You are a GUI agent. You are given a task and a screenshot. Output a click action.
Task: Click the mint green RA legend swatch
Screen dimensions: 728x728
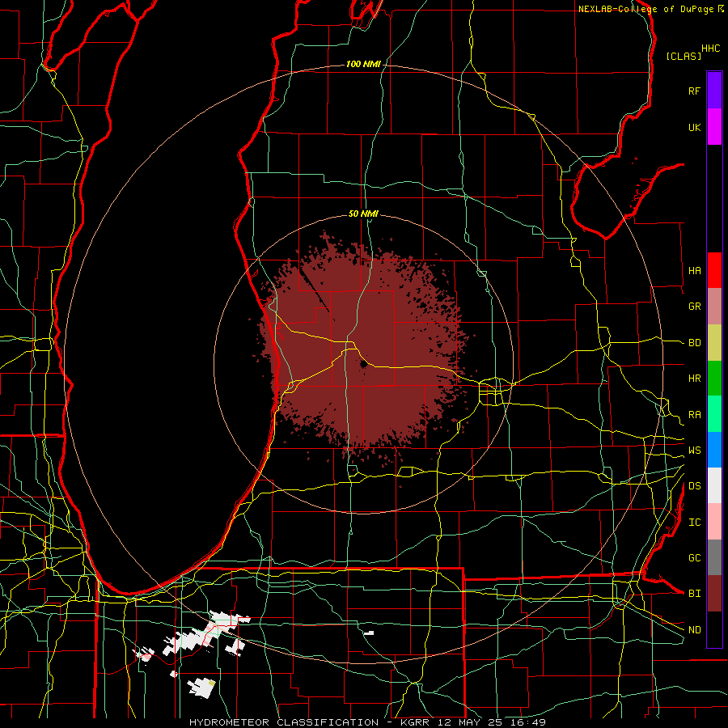click(714, 414)
